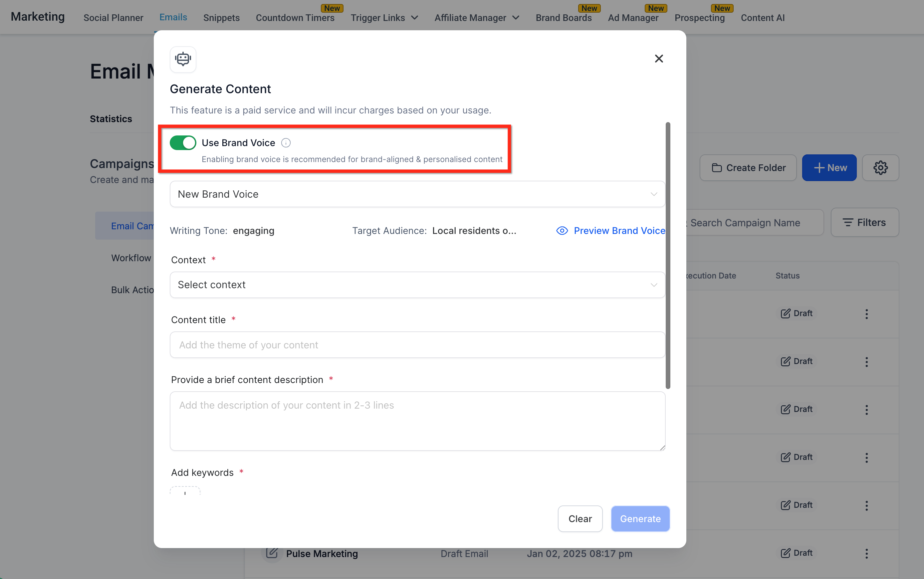Disable the Use Brand Voice toggle
Image resolution: width=924 pixels, height=579 pixels.
click(183, 143)
